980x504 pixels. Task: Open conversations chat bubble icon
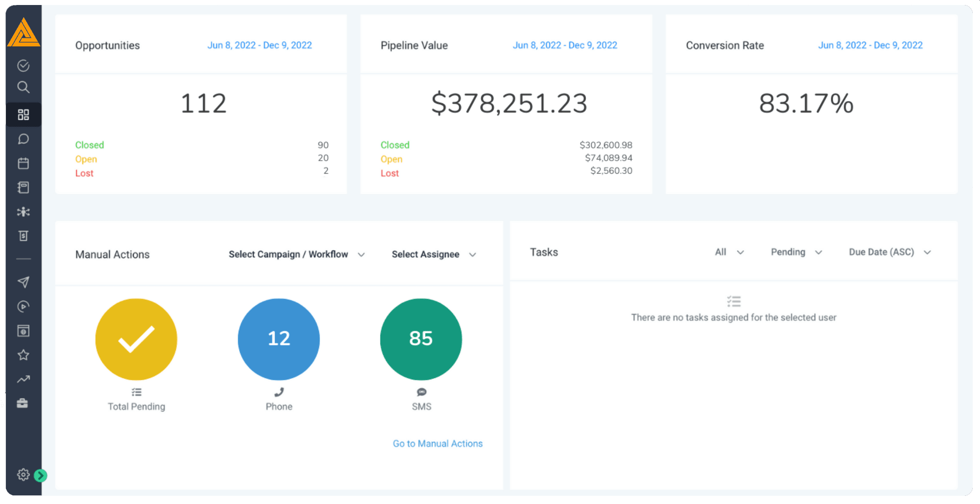click(23, 139)
